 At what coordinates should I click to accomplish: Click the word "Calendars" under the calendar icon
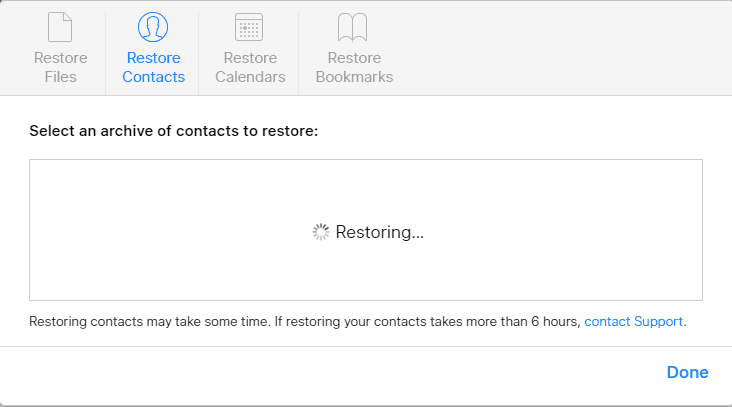point(250,77)
